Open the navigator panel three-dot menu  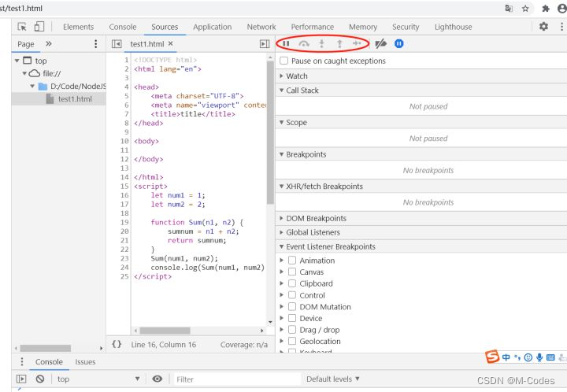click(x=95, y=44)
